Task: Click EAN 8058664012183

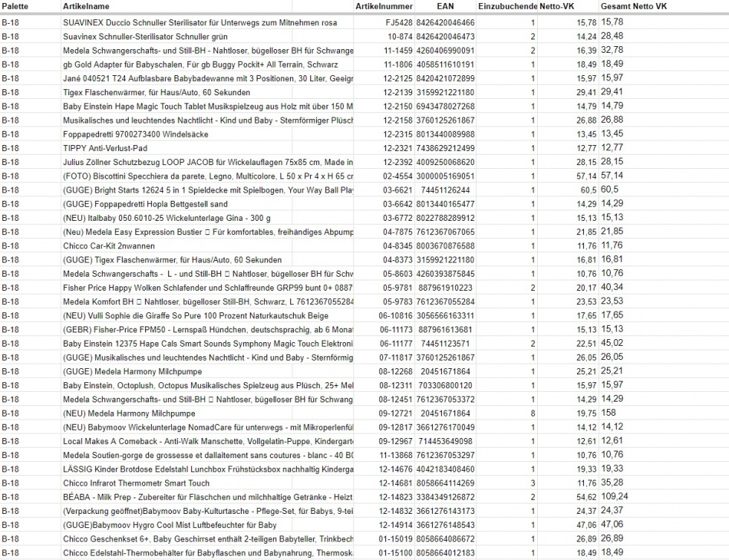Action: pyautogui.click(x=446, y=552)
